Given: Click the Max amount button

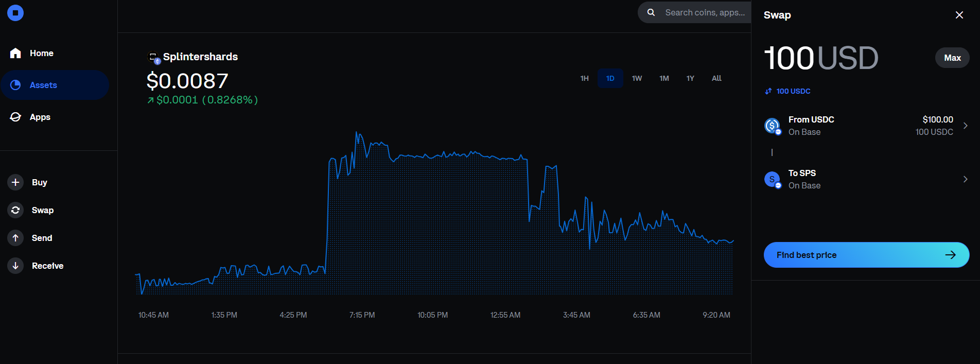Looking at the screenshot, I should (952, 58).
